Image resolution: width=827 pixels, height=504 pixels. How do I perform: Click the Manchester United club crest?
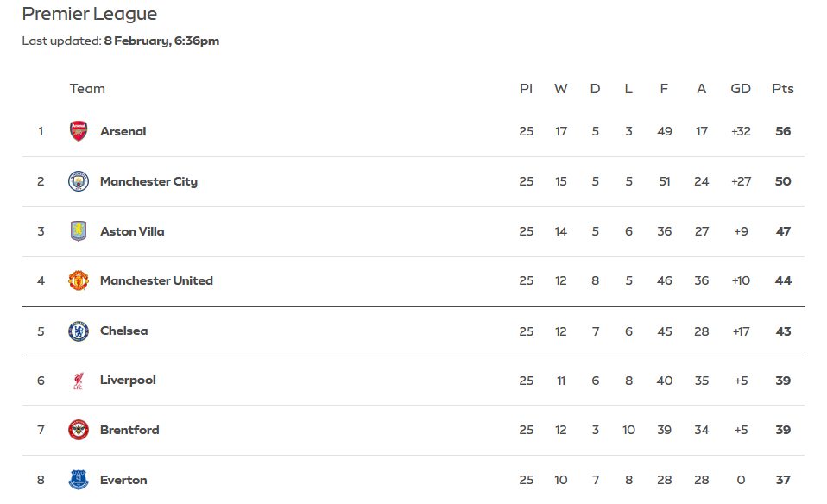click(79, 280)
